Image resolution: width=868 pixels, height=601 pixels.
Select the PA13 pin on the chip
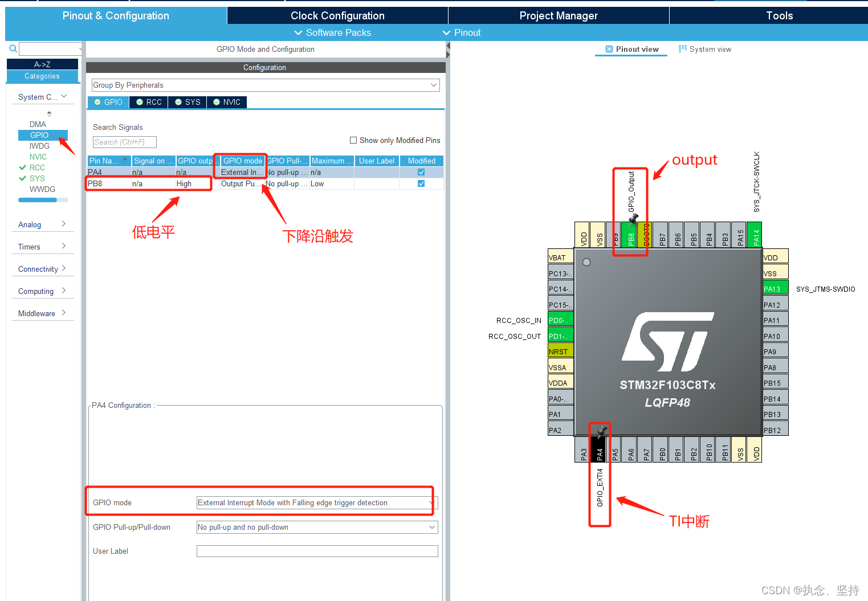coord(776,288)
